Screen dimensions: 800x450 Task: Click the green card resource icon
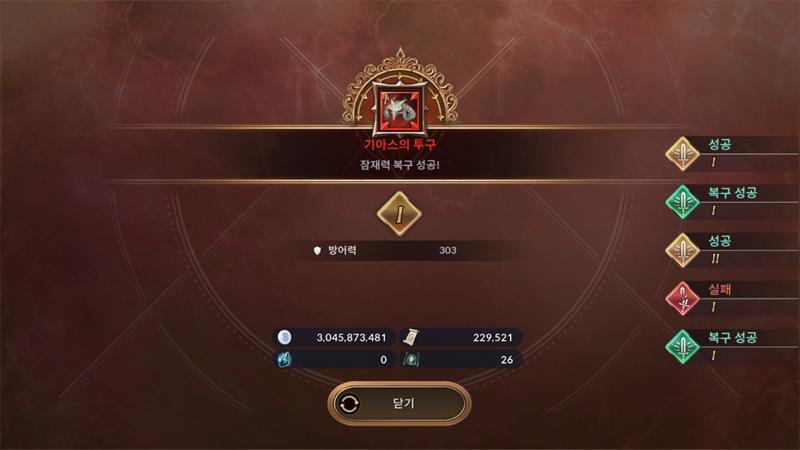point(411,360)
